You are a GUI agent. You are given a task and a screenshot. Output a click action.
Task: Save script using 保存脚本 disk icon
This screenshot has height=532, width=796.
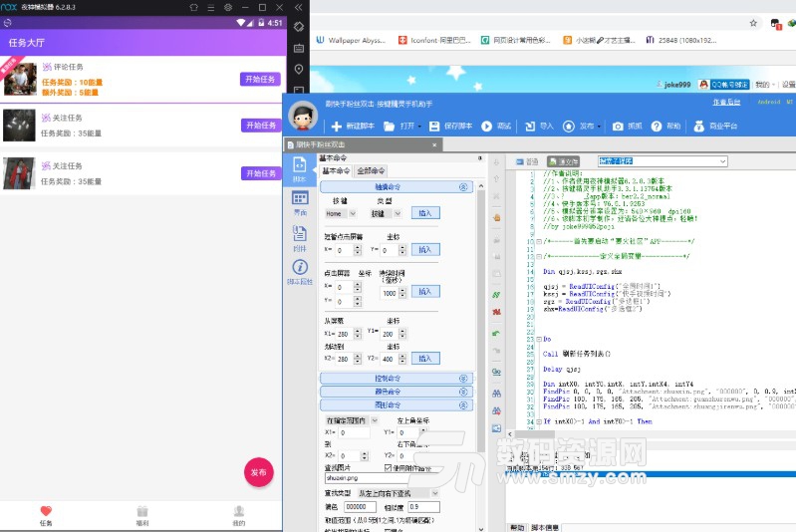pos(434,126)
